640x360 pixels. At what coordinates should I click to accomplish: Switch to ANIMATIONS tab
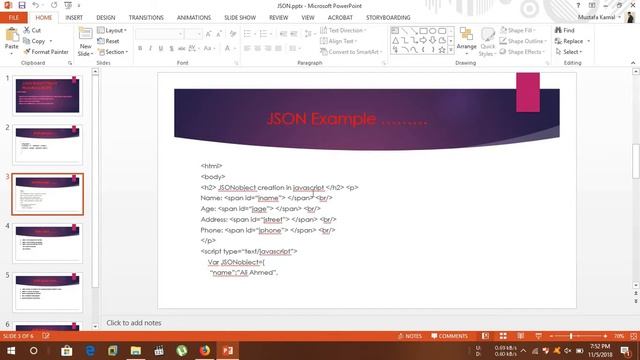pyautogui.click(x=194, y=18)
